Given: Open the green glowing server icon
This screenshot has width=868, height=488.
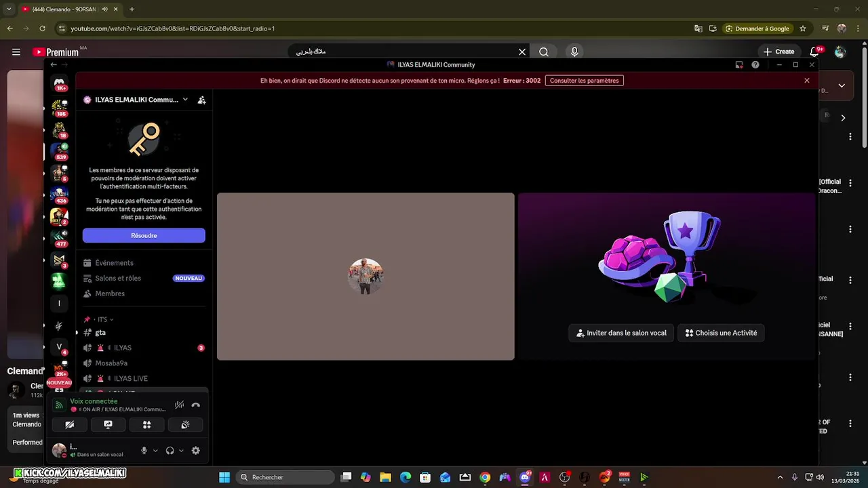Looking at the screenshot, I should coord(59,281).
